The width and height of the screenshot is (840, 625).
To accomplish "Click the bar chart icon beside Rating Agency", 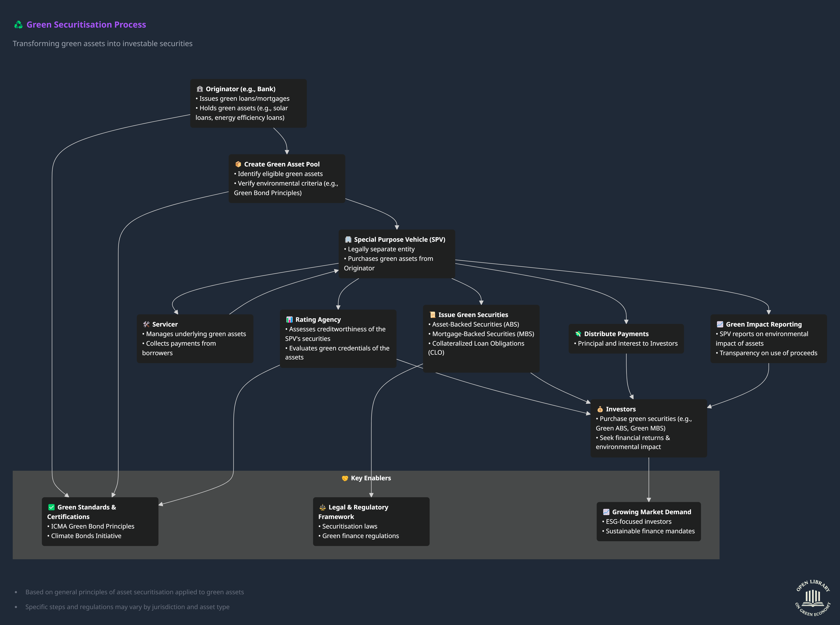I will point(289,320).
